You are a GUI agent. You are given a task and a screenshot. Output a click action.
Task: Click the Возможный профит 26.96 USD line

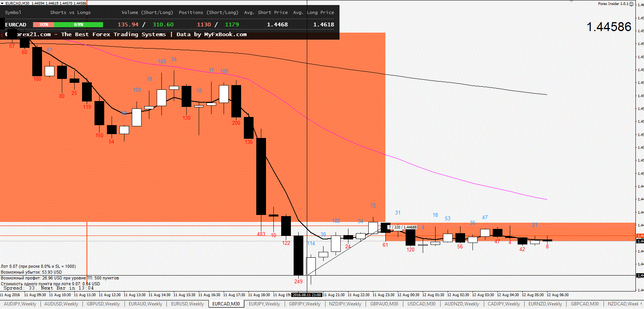59,278
